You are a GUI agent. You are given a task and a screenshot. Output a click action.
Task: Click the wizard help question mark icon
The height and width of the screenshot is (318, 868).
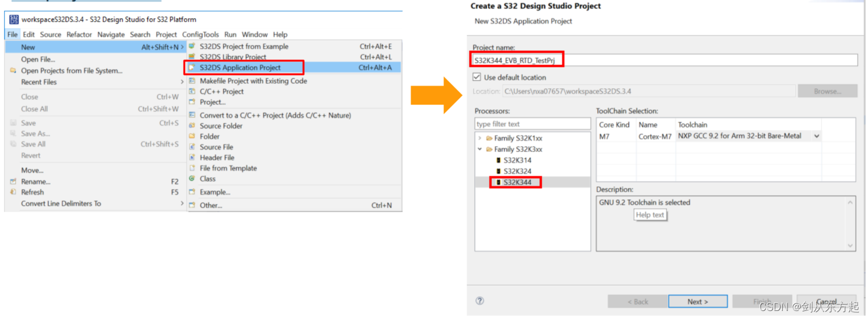480,301
